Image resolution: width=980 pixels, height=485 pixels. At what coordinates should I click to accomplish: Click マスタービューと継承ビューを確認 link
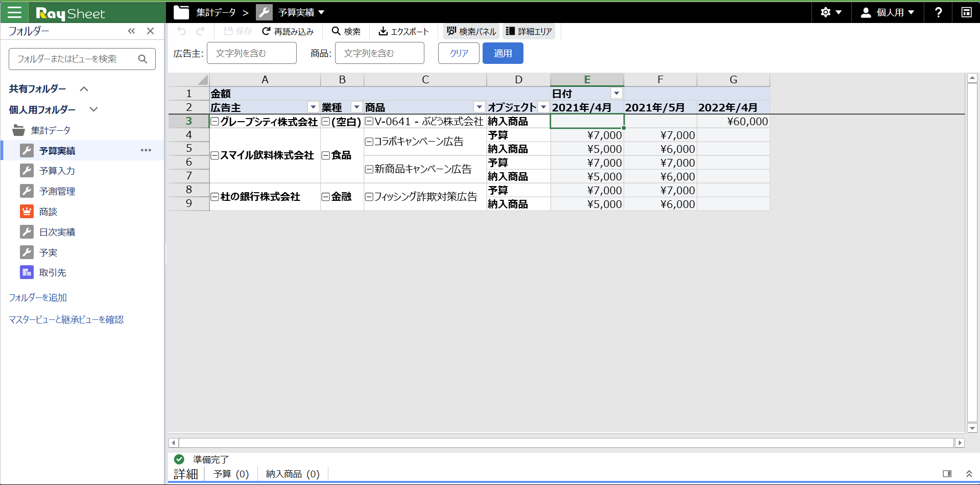(66, 319)
